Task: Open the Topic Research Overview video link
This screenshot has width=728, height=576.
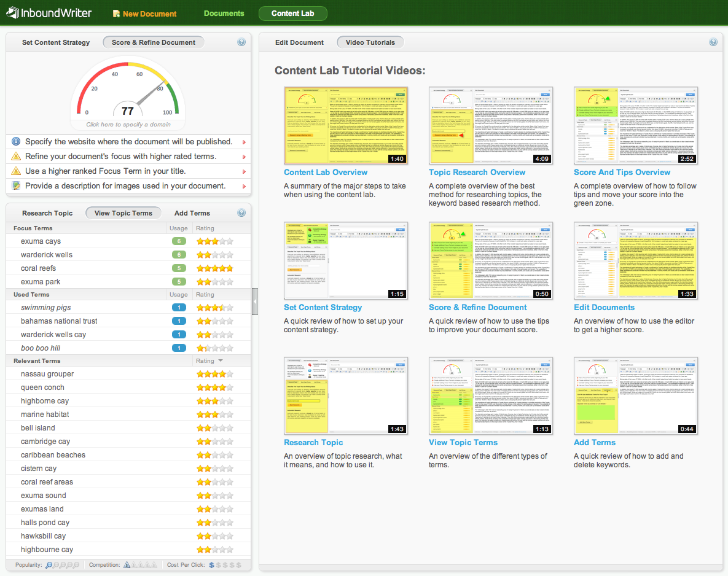Action: tap(477, 173)
